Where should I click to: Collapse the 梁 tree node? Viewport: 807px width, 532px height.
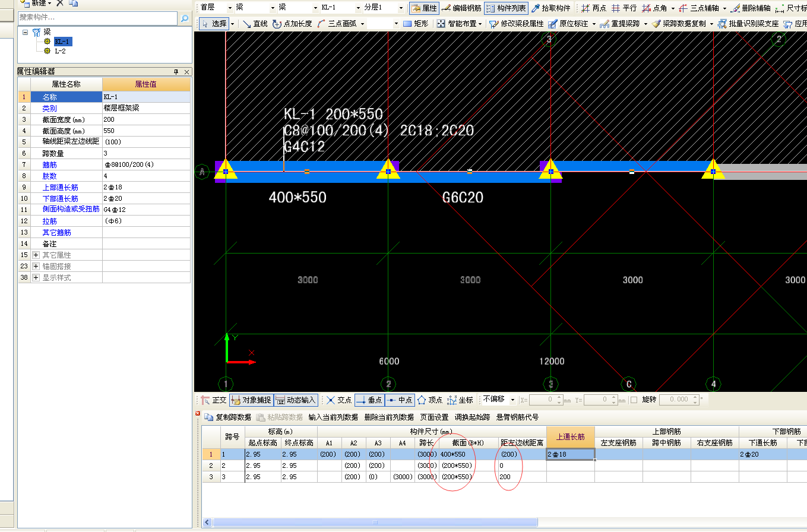[26, 32]
